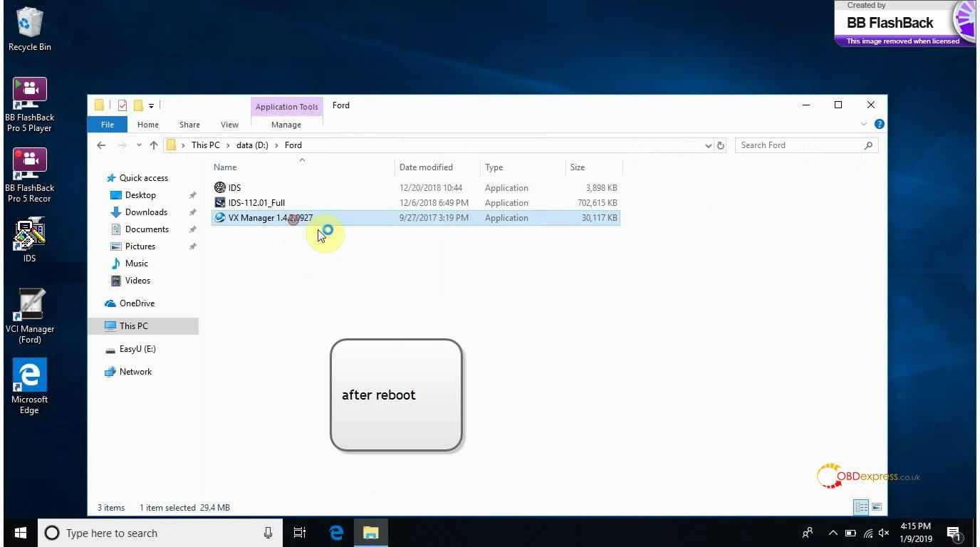Click the Search Ford input box
The width and height of the screenshot is (980, 547).
(x=798, y=145)
